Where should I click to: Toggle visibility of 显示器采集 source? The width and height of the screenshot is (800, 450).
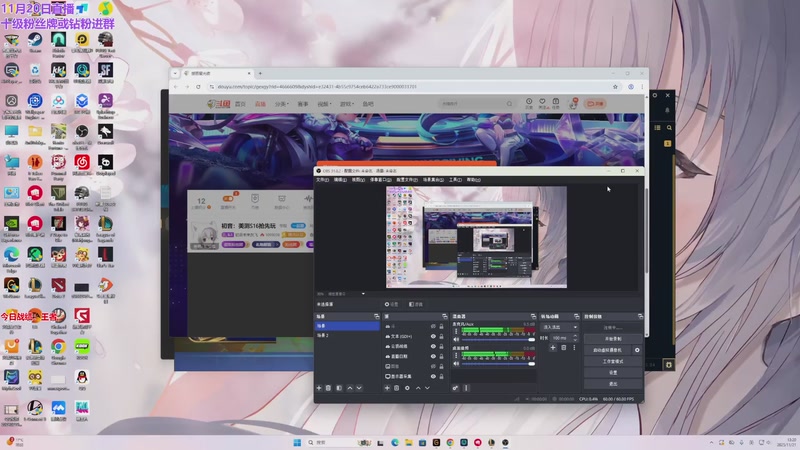point(433,377)
